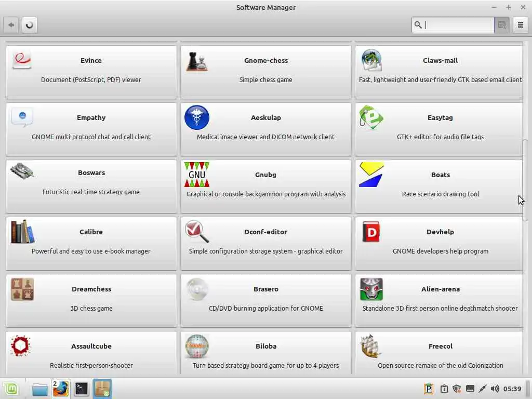Click the clock showing 05:39
This screenshot has height=399, width=532.
coord(512,389)
